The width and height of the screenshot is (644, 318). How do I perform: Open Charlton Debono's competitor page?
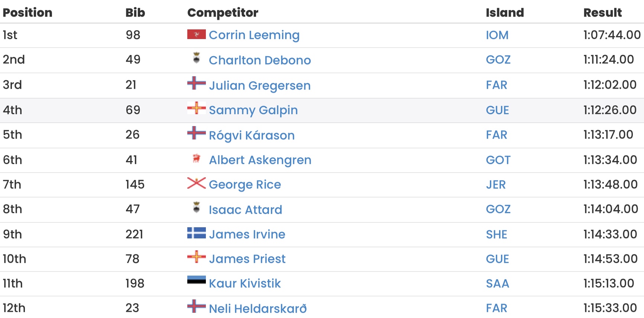[x=260, y=60]
